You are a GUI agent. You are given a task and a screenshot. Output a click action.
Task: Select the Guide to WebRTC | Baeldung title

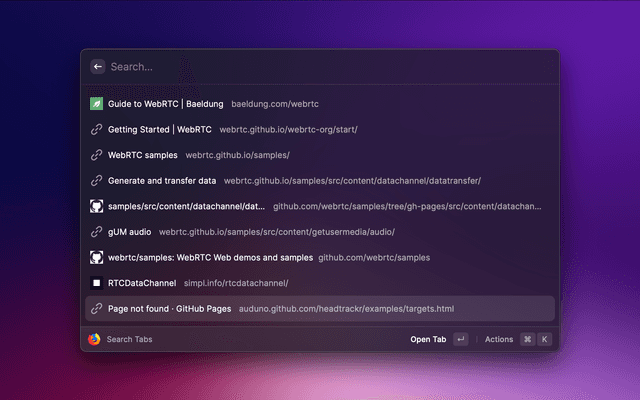point(165,103)
